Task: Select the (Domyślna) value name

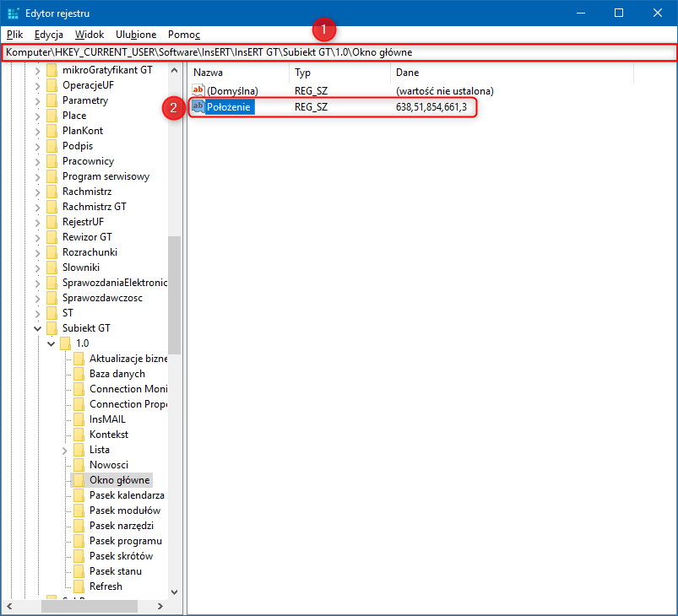Action: [x=233, y=91]
